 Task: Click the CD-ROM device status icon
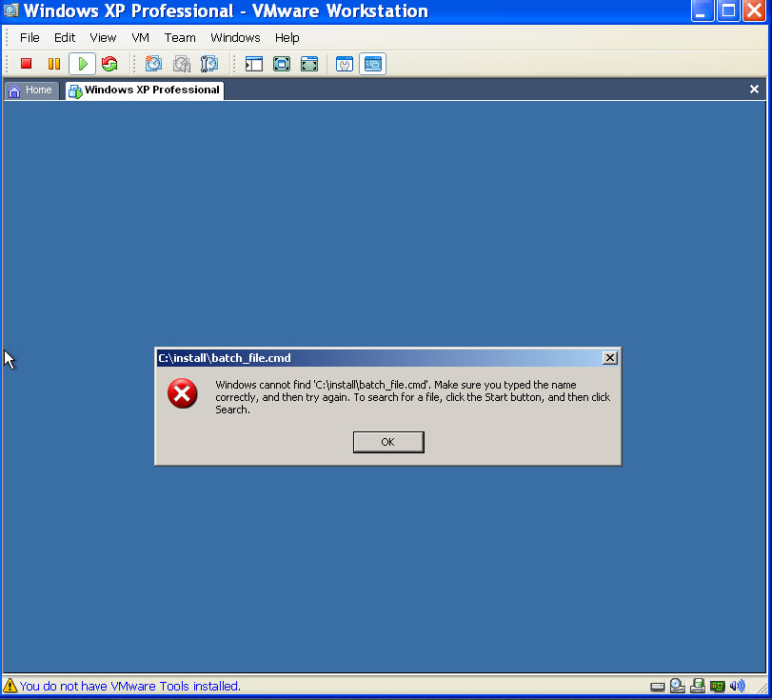click(x=678, y=686)
